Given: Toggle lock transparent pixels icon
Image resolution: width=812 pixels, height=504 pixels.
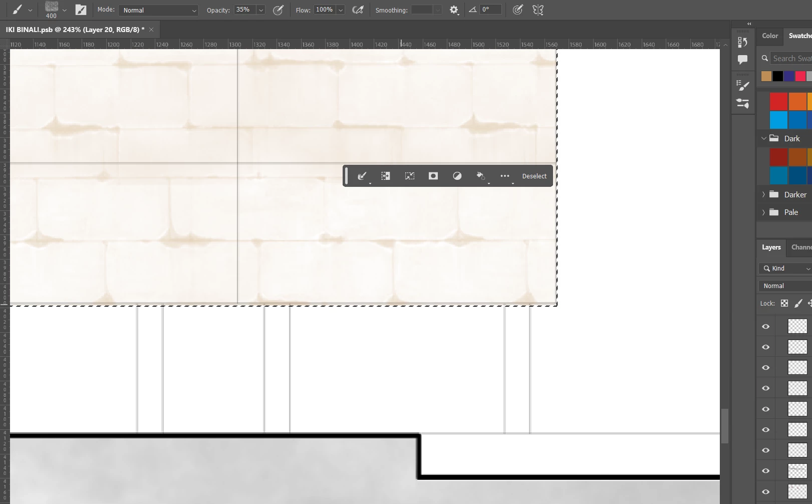Looking at the screenshot, I should click(x=784, y=303).
